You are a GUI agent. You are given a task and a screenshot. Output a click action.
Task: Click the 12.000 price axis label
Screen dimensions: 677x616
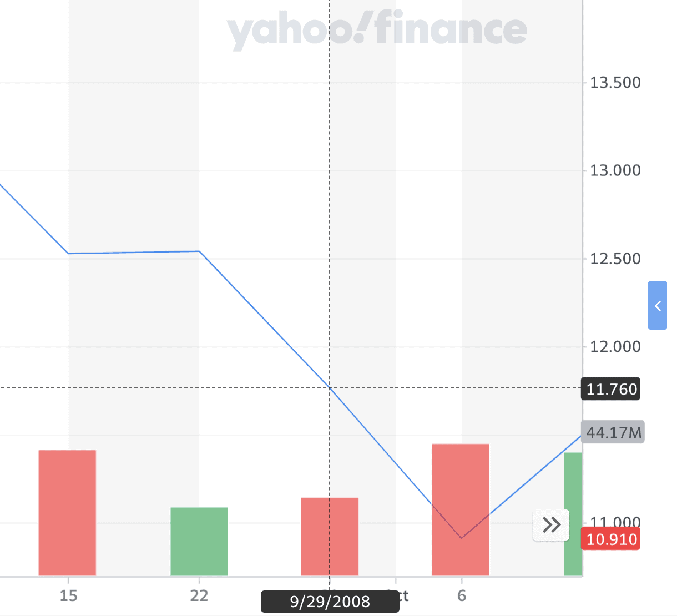[x=615, y=346]
